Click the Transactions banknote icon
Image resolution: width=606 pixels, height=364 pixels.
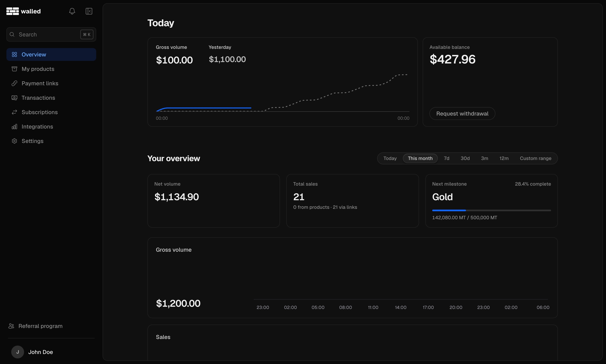coord(14,98)
